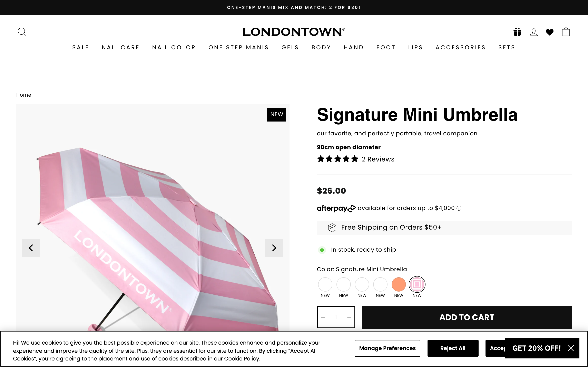Image resolution: width=588 pixels, height=367 pixels.
Task: Open the account login icon
Action: coord(533,32)
